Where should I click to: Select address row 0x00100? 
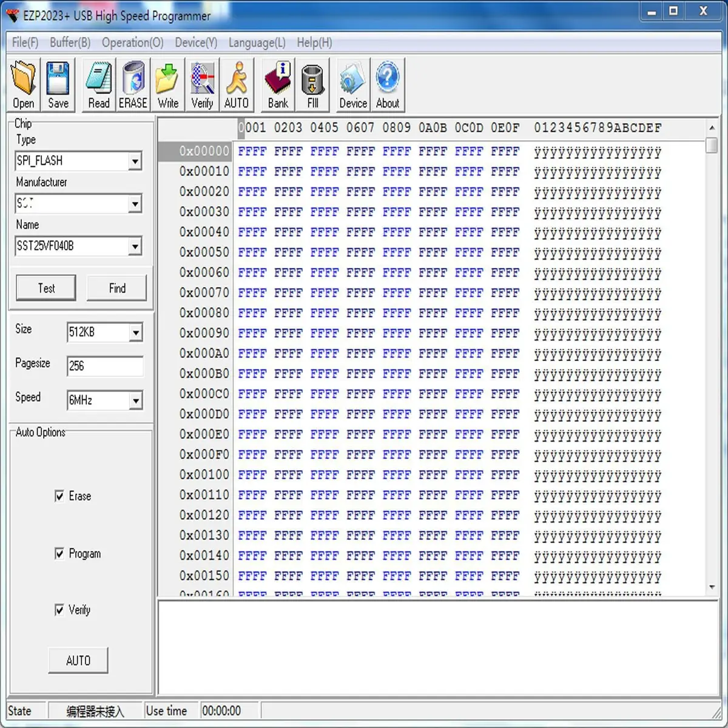point(204,474)
